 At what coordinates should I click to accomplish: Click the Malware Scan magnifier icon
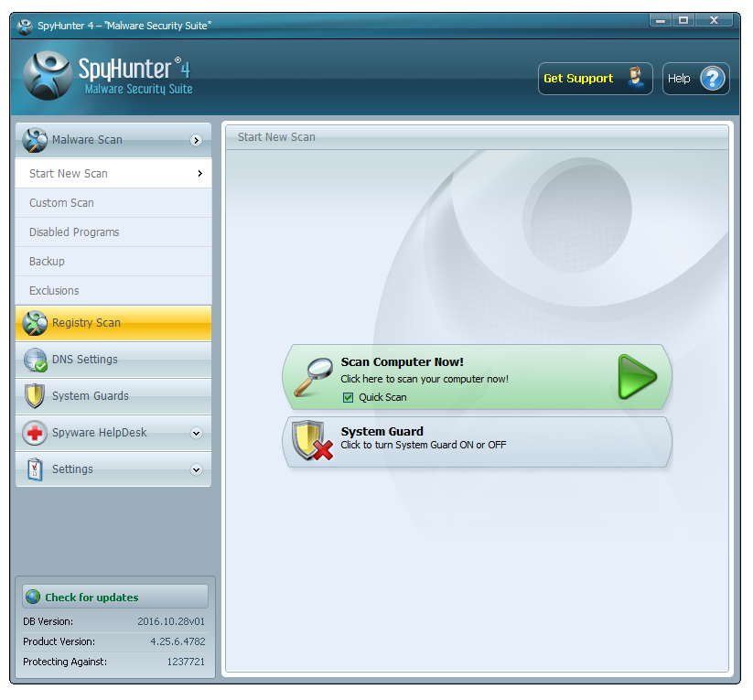click(x=35, y=140)
